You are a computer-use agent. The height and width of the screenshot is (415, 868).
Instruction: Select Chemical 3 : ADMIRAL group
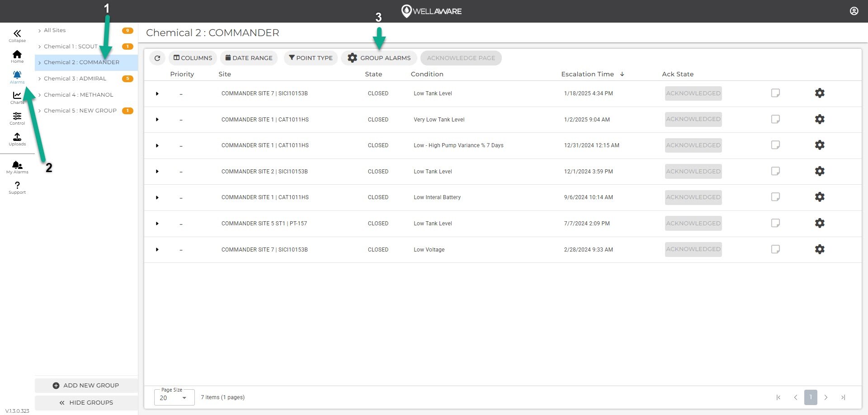pos(86,79)
